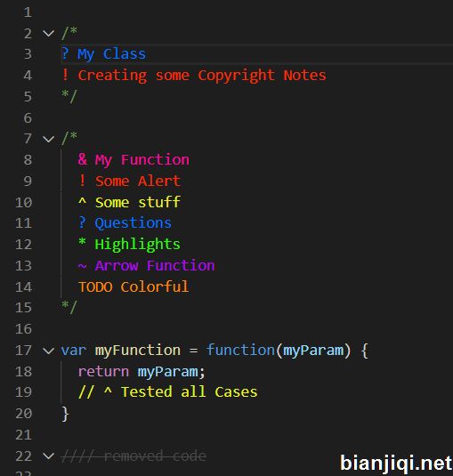Viewport: 453px width, 476px height.
Task: Click the "! Some Alert" comment
Action: (129, 182)
